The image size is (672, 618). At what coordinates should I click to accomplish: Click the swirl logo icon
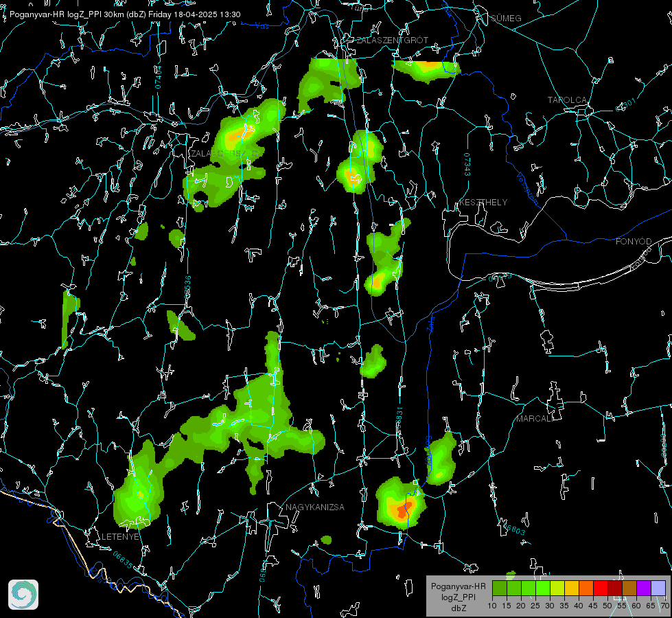pyautogui.click(x=23, y=595)
